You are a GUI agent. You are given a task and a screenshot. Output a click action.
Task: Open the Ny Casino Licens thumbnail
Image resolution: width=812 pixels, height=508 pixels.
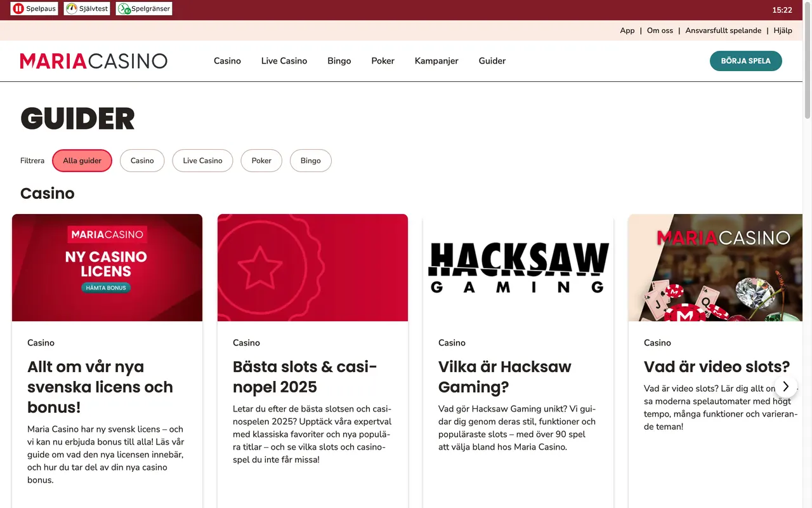(107, 267)
